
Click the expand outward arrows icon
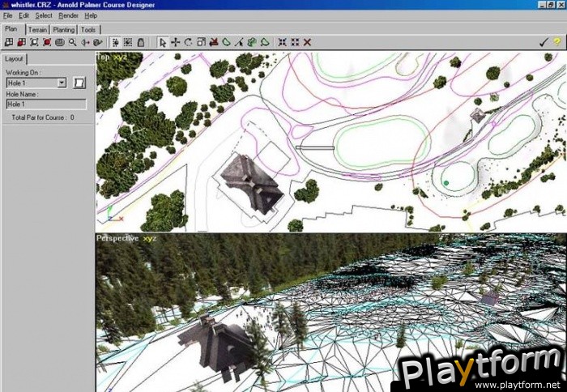(x=295, y=42)
